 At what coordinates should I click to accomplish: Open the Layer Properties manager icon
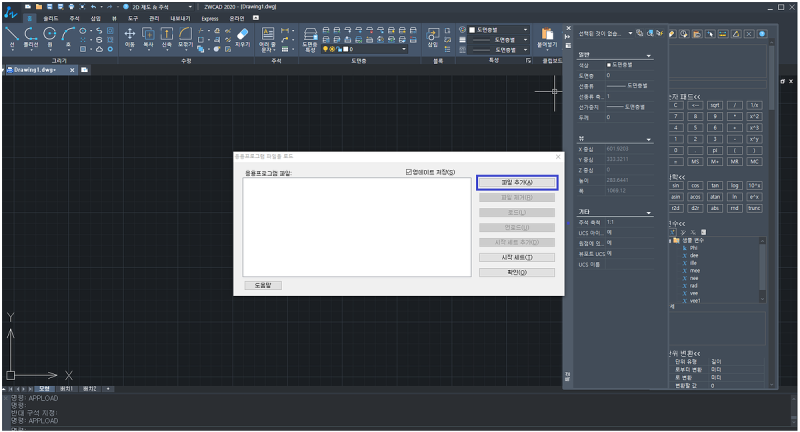click(x=309, y=37)
